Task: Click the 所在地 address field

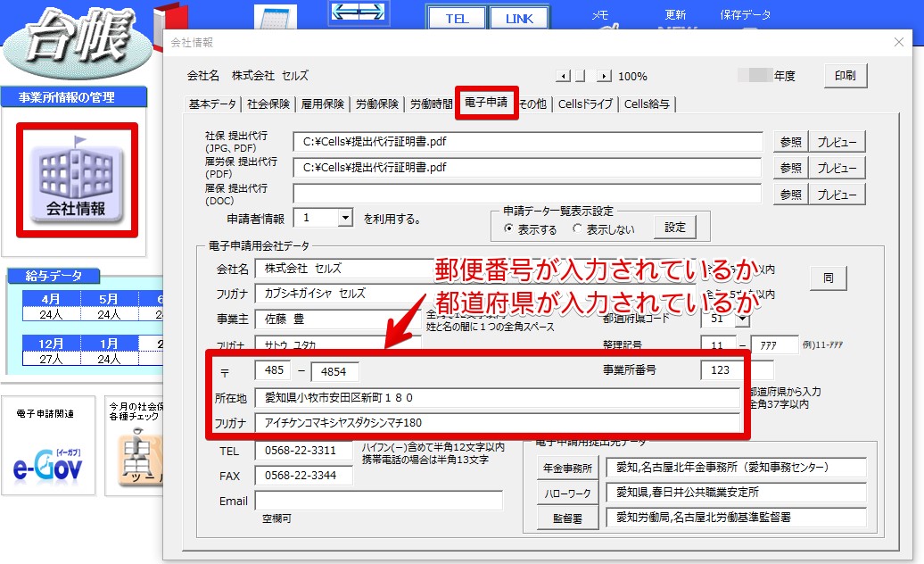Action: click(x=498, y=398)
